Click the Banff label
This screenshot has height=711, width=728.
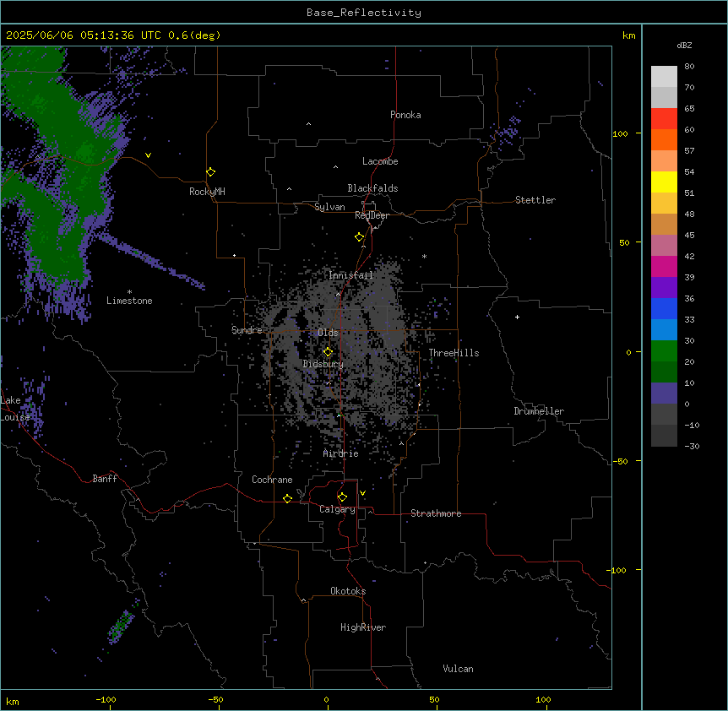click(x=105, y=479)
